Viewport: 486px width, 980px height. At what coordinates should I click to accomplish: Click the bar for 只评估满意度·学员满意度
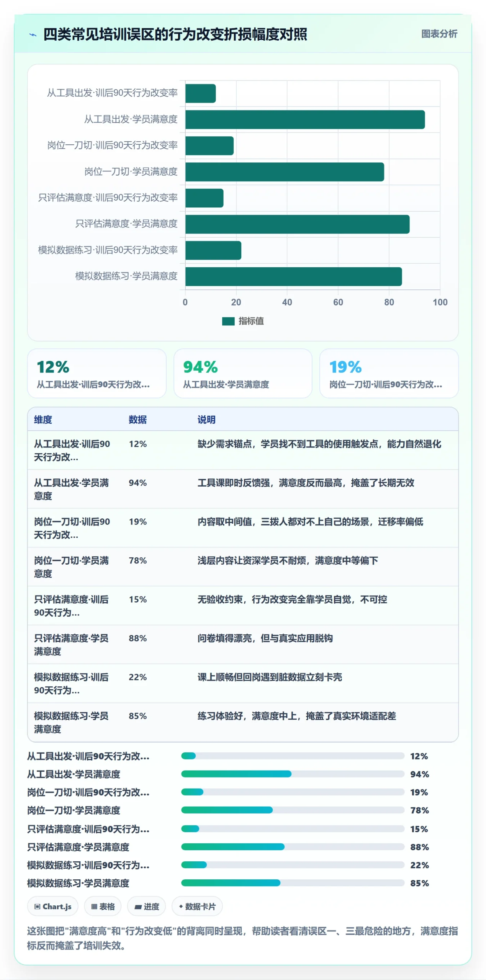297,224
